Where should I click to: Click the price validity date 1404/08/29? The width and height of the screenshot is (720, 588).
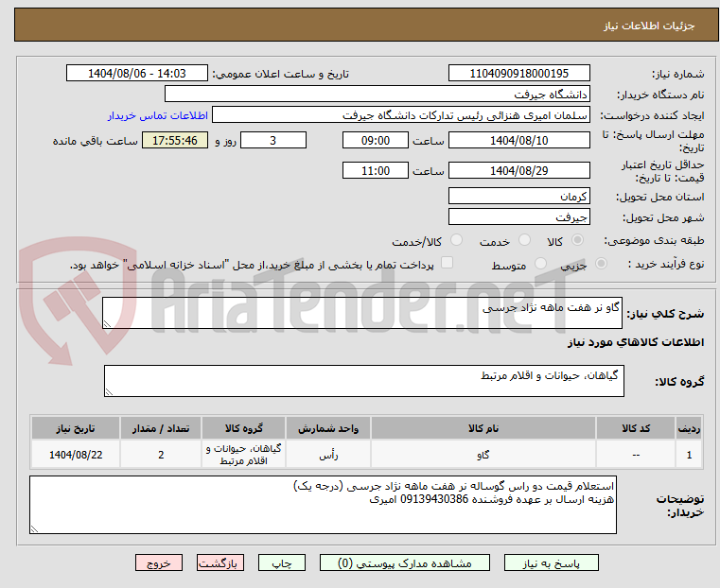pos(518,170)
